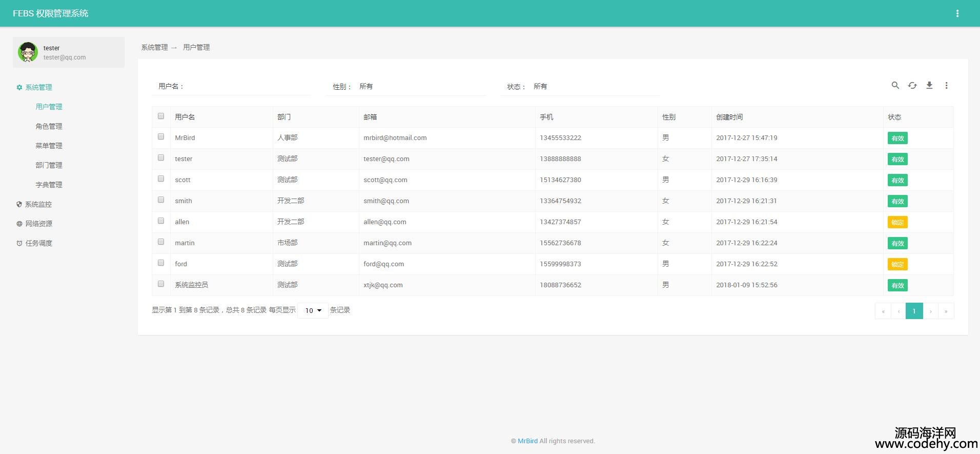Go to first page with « button
The image size is (980, 454).
coord(883,311)
